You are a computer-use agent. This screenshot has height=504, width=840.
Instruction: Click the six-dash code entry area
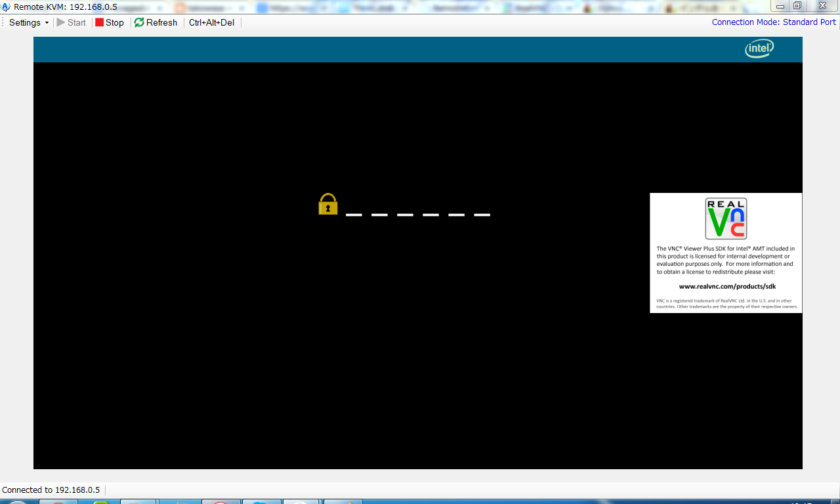click(x=418, y=214)
